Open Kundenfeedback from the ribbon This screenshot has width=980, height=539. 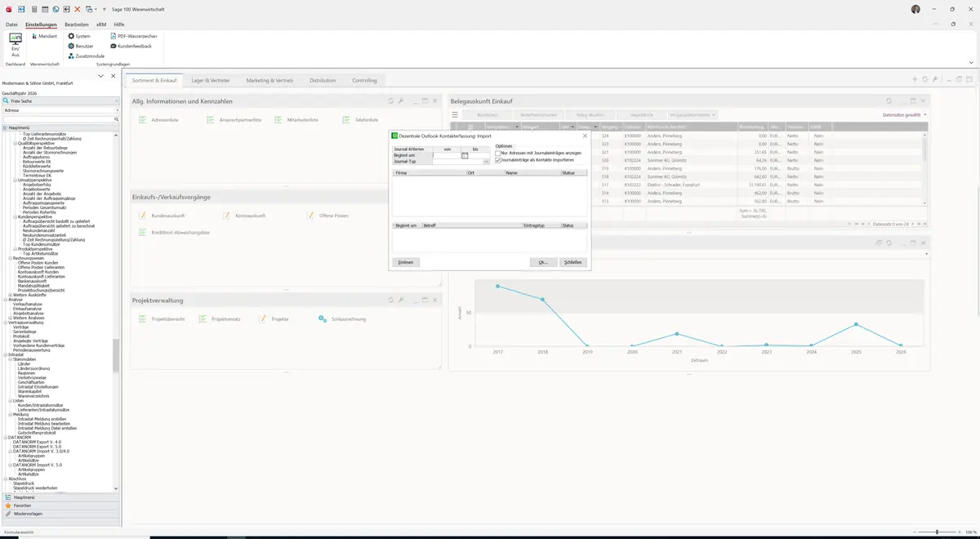click(x=131, y=46)
